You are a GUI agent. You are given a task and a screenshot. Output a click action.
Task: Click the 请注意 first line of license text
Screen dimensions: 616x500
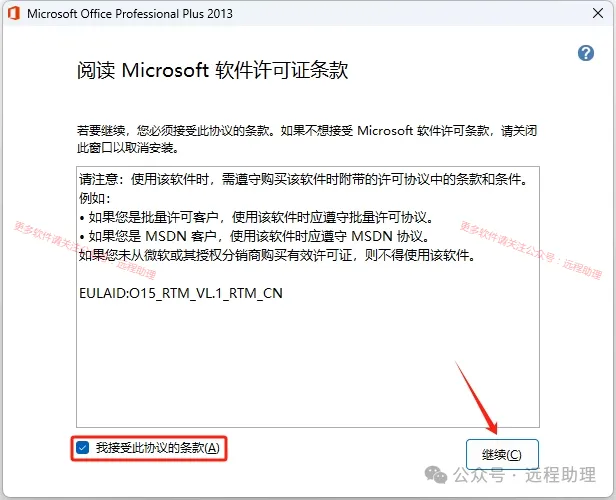tap(303, 179)
